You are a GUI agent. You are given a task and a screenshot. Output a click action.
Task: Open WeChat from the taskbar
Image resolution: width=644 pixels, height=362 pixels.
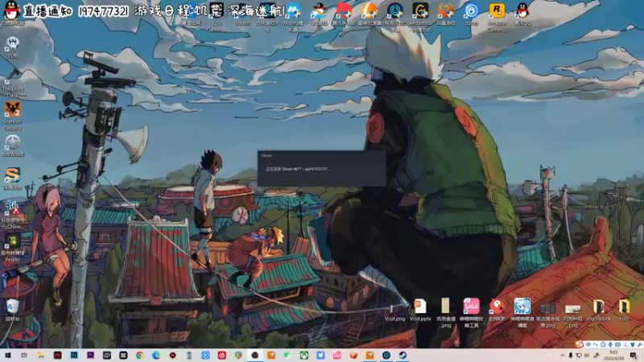coord(287,356)
